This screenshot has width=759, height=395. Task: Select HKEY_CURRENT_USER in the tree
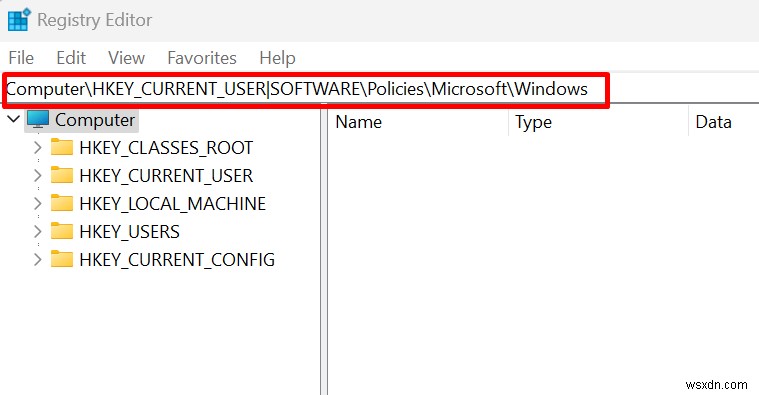coord(166,176)
